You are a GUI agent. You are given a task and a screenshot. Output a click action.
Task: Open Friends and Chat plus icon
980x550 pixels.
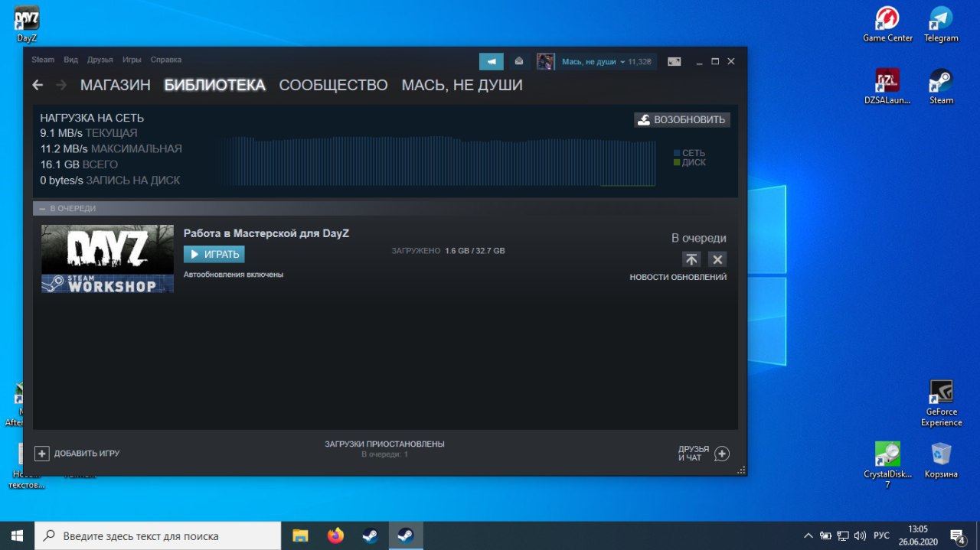pyautogui.click(x=721, y=454)
